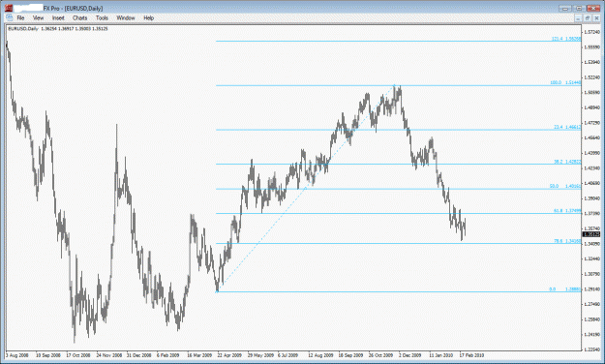The image size is (605, 364).
Task: Select the Fibonacci anchor at the chart peak
Action: tap(394, 85)
